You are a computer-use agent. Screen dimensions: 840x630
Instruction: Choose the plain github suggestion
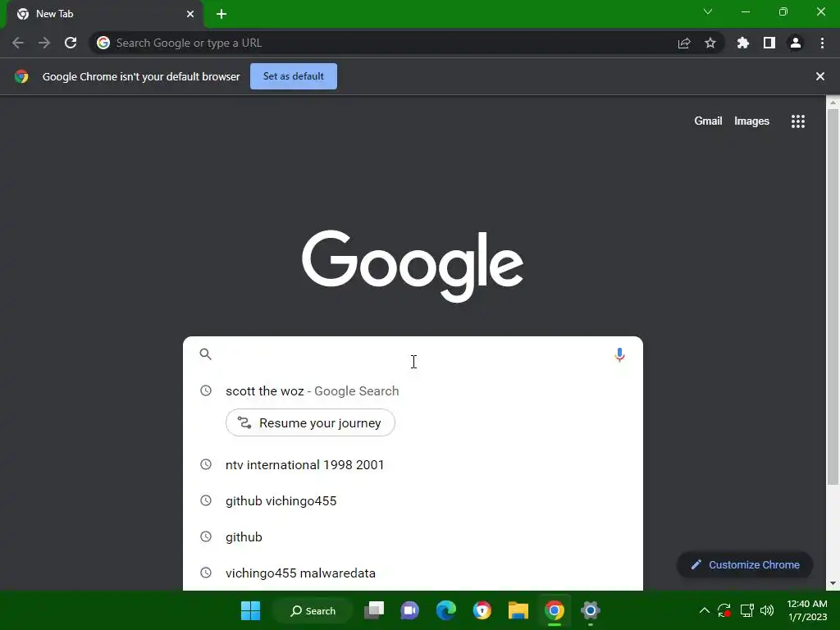413,536
